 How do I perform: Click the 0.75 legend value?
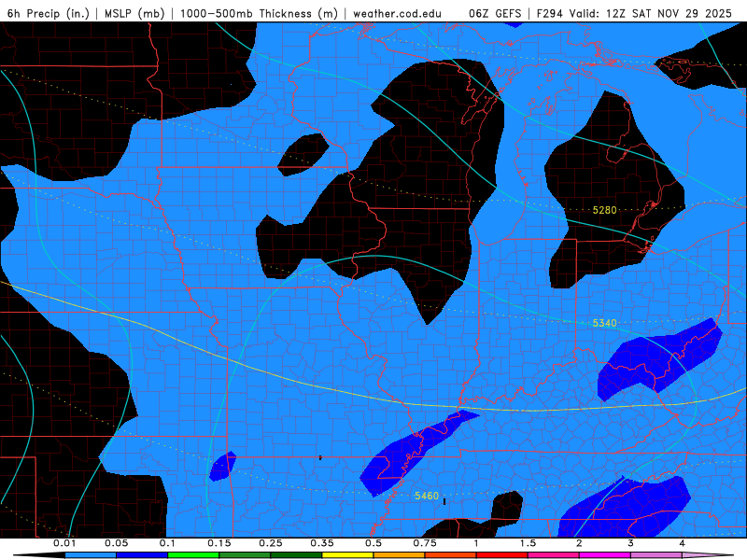pyautogui.click(x=425, y=543)
